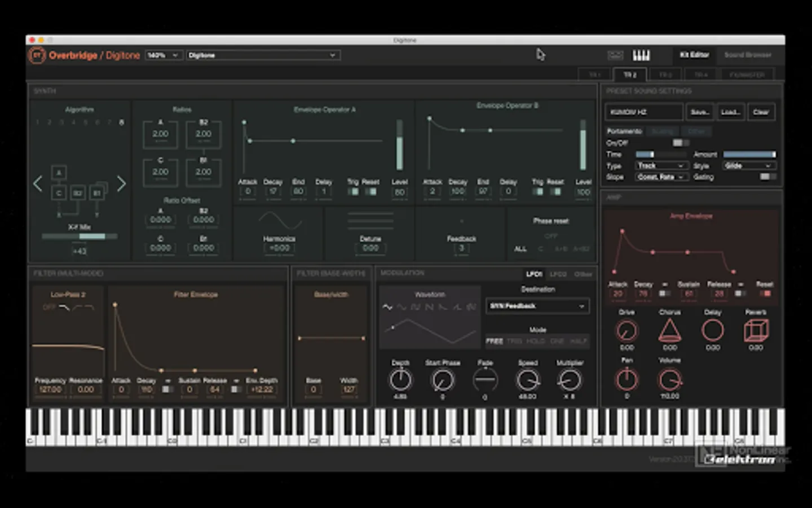The width and height of the screenshot is (812, 508).
Task: Click the filter Width value field
Action: [349, 389]
